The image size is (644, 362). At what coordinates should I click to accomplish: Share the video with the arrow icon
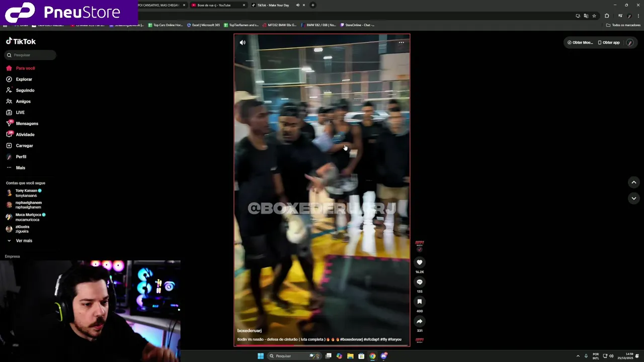(x=420, y=321)
